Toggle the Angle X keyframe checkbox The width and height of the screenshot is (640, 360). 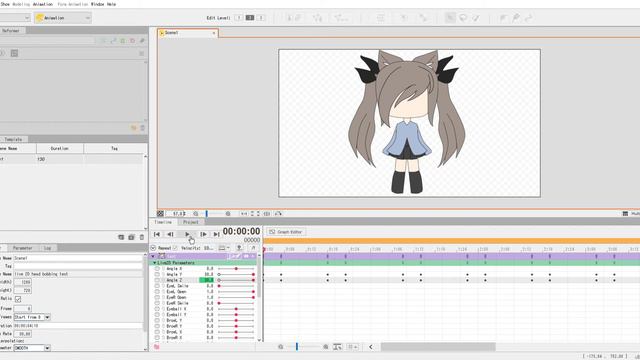[x=157, y=269]
